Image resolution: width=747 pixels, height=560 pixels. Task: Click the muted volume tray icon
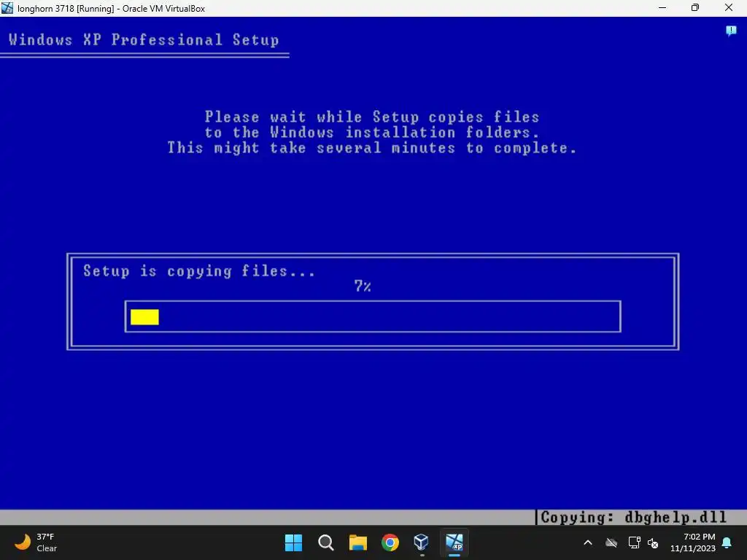click(x=653, y=542)
